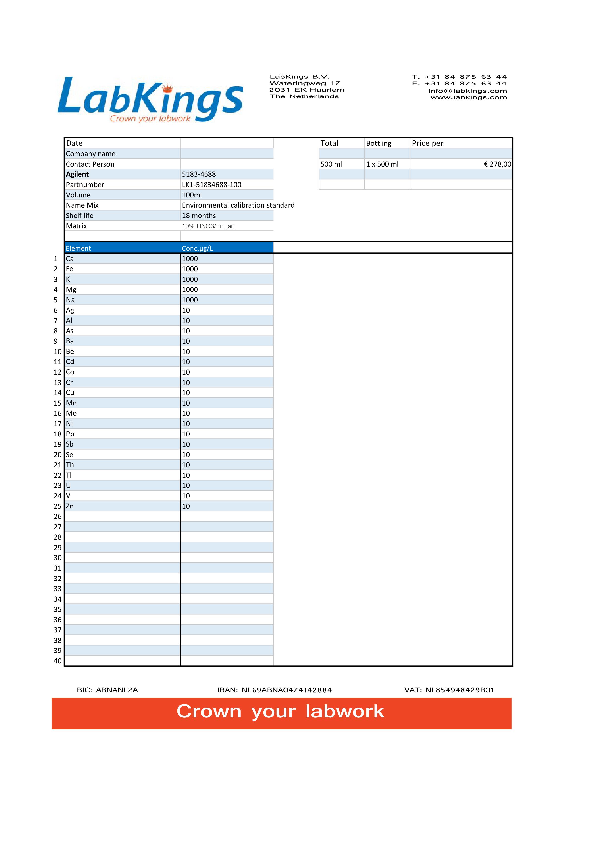The width and height of the screenshot is (614, 868).
Task: Select the matrix value '10% HNO3/Tr Tart'
Action: tap(208, 226)
